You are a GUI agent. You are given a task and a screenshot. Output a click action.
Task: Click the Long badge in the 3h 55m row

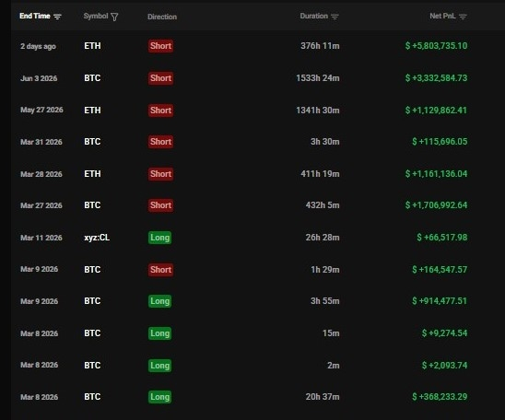tap(159, 301)
